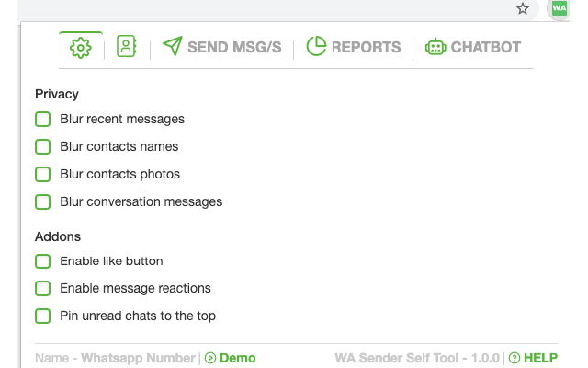Click the WA extension icon in browser toolbar

pos(560,8)
